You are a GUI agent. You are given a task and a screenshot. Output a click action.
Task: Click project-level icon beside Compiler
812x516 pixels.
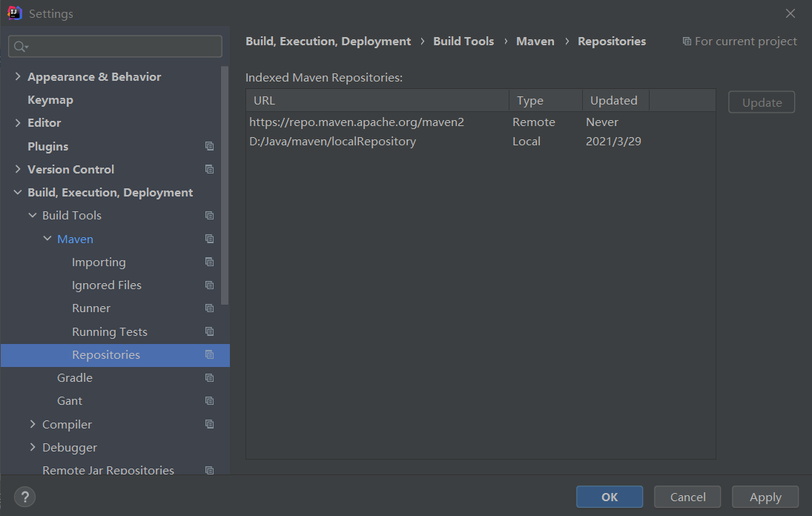click(x=209, y=425)
